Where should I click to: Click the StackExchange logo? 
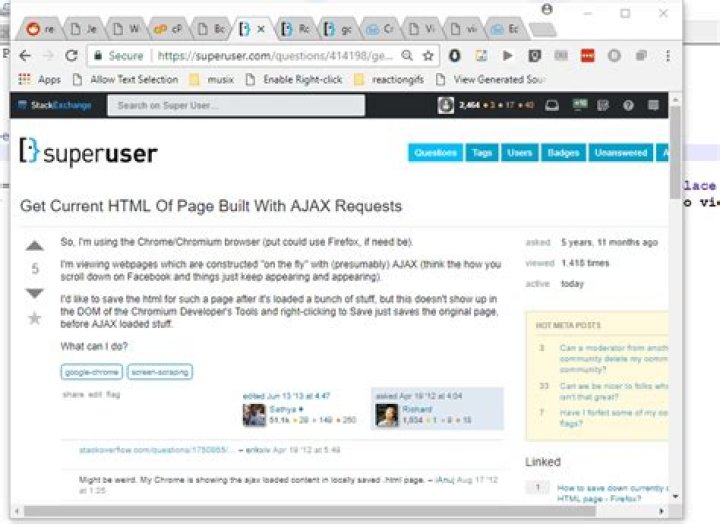coord(55,105)
